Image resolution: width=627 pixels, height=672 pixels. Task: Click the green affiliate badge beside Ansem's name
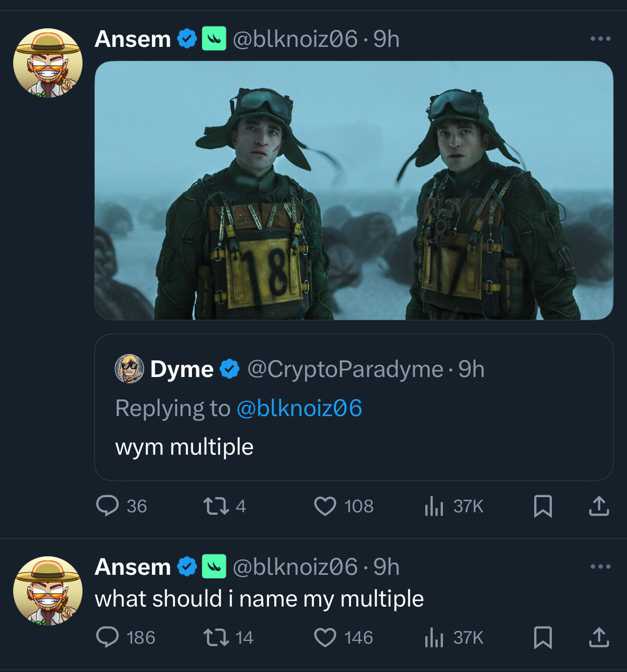214,39
